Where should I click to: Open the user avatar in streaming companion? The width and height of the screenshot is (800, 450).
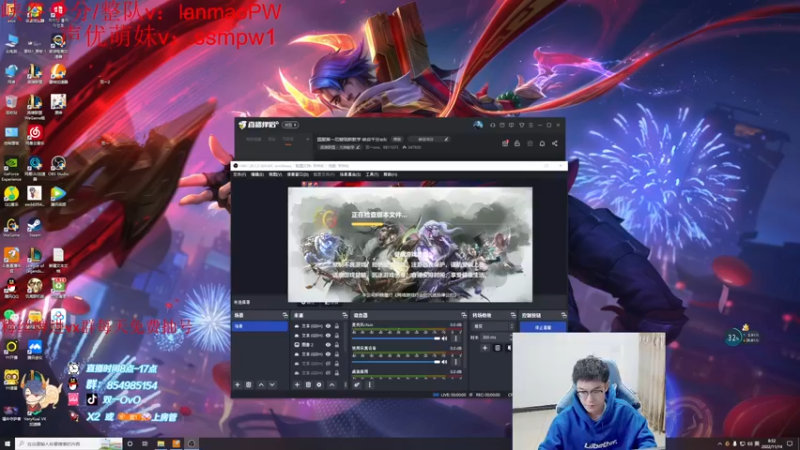pyautogui.click(x=478, y=125)
